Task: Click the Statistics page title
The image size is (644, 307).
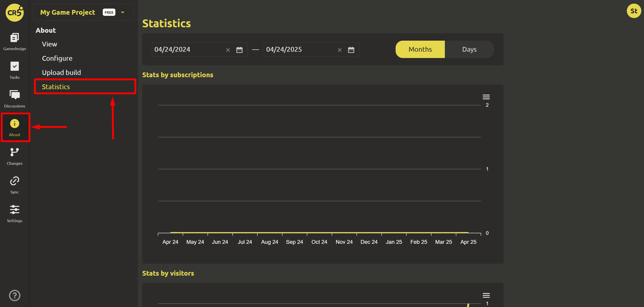Action: 166,23
